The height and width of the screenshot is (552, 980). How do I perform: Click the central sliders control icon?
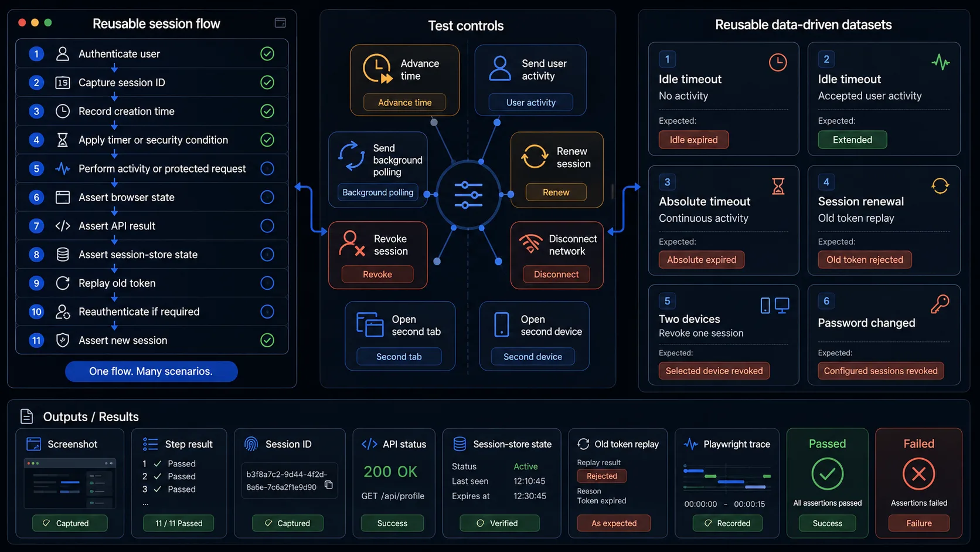tap(468, 195)
